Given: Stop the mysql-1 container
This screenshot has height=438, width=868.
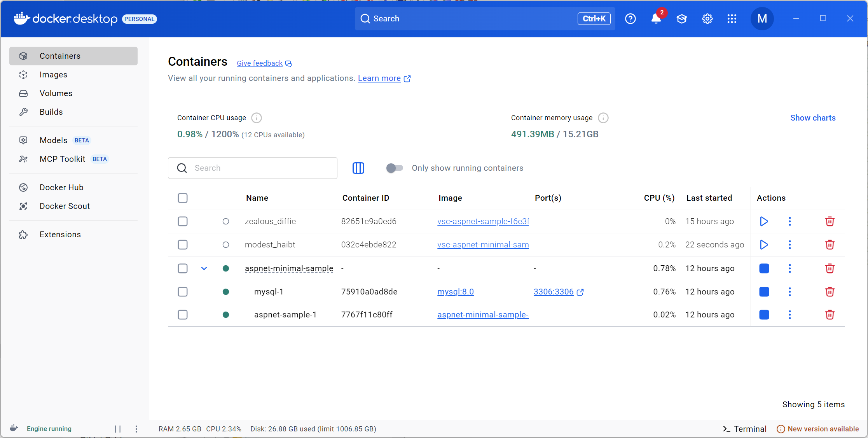Looking at the screenshot, I should 764,292.
